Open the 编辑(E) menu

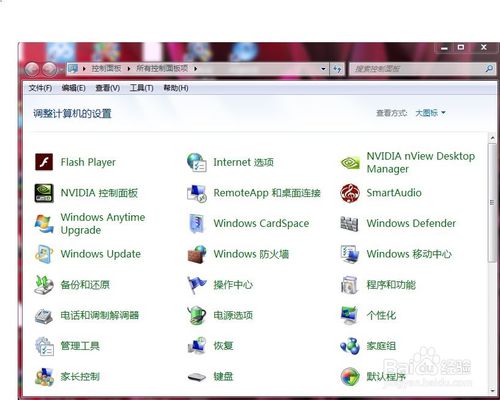click(x=73, y=88)
